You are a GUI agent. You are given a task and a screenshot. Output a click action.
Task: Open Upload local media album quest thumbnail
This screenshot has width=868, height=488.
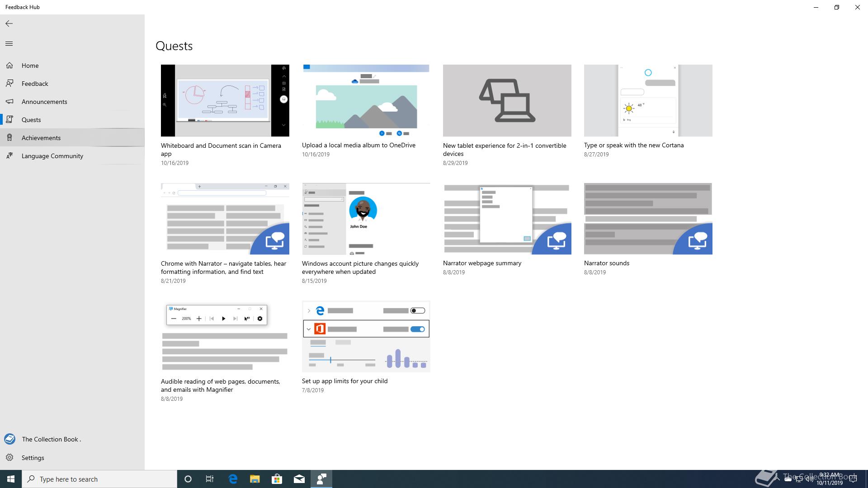[366, 100]
